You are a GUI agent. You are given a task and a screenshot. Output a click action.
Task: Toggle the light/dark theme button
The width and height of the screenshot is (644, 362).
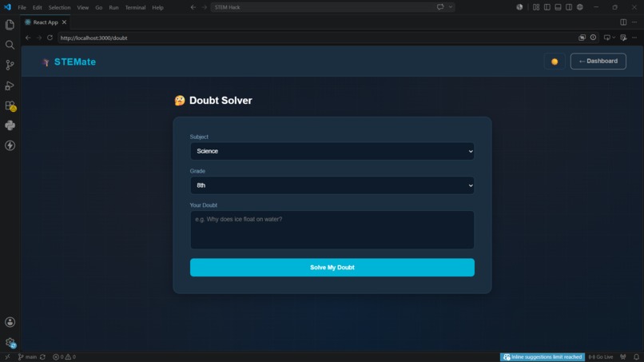click(555, 62)
